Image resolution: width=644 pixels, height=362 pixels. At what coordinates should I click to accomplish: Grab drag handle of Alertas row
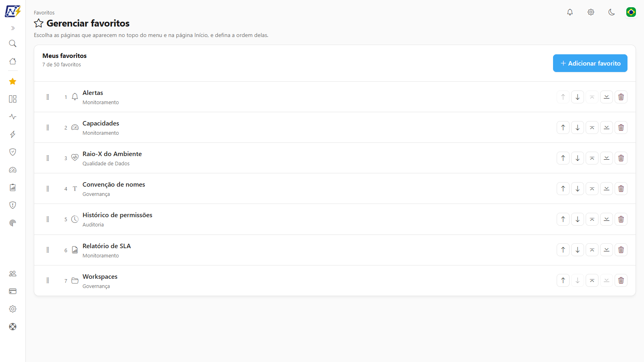[47, 97]
